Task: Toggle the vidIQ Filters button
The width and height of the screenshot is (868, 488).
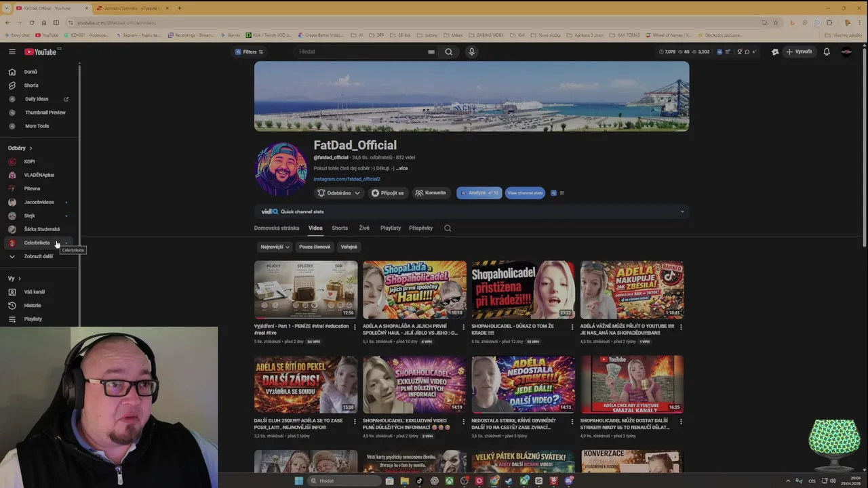Action: pos(249,52)
